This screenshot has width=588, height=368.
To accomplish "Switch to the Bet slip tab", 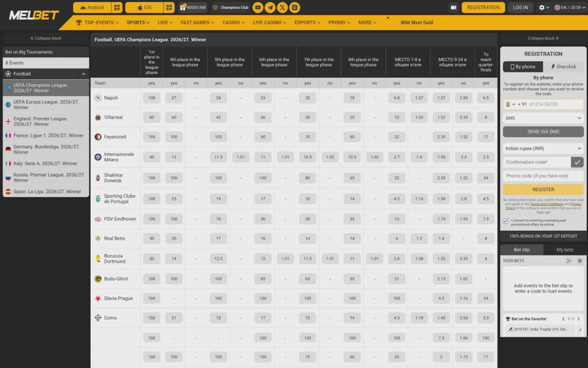I will coord(522,250).
